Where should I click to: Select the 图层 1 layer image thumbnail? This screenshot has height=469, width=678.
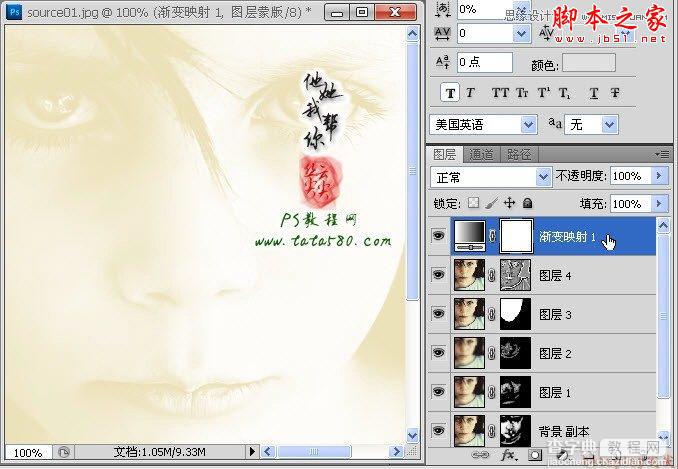(x=469, y=392)
